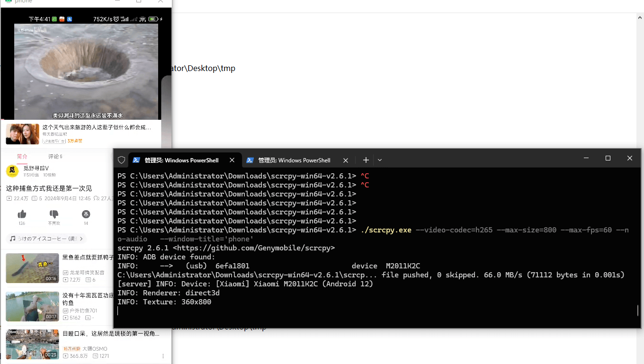Switch to the 评论 5 tab
Image resolution: width=644 pixels, height=364 pixels.
click(x=55, y=156)
